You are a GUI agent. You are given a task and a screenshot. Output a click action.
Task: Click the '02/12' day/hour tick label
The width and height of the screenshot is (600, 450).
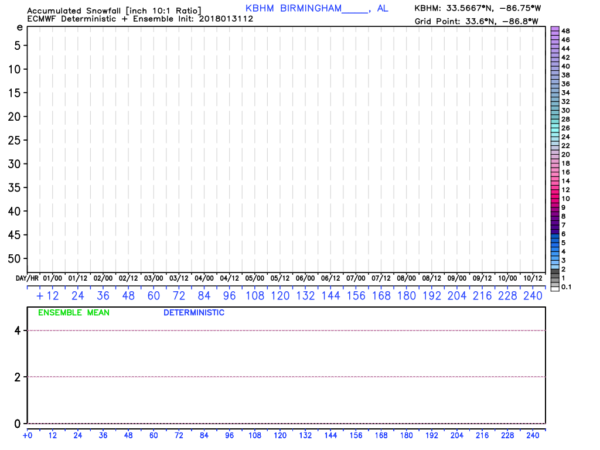point(128,278)
